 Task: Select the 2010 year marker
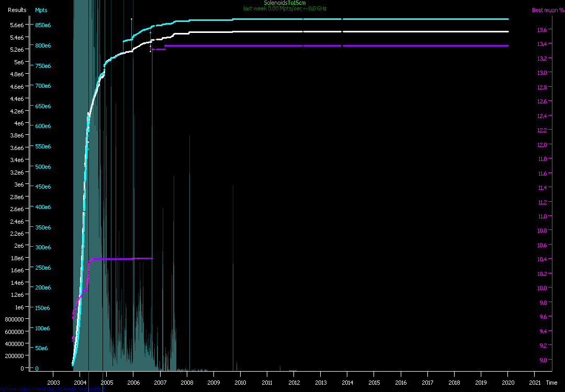[x=241, y=383]
